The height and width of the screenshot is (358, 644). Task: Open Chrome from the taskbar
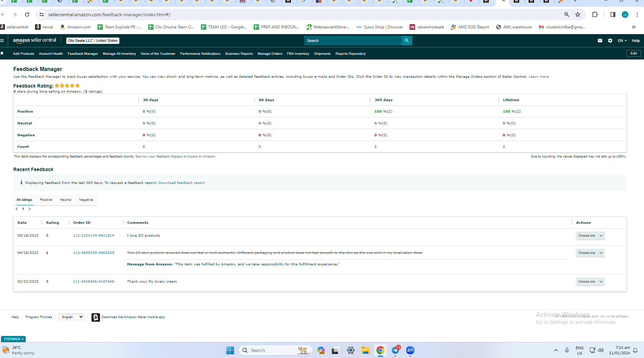coord(380,350)
